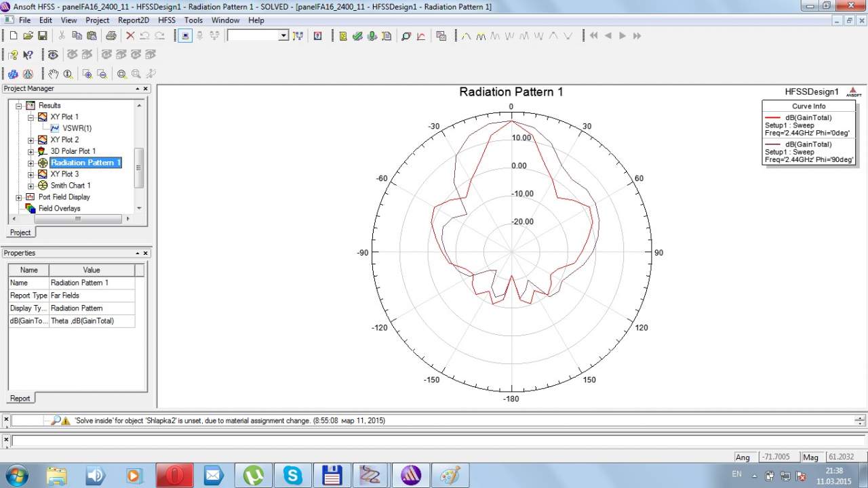The width and height of the screenshot is (868, 488).
Task: Click the Save project toolbar icon
Action: click(42, 36)
